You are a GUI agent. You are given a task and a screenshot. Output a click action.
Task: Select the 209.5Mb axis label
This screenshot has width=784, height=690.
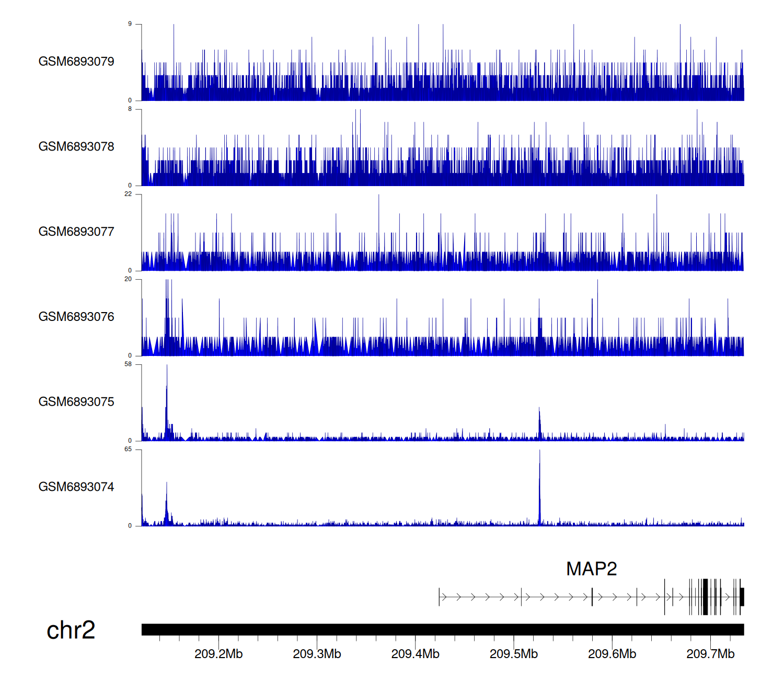coord(513,654)
